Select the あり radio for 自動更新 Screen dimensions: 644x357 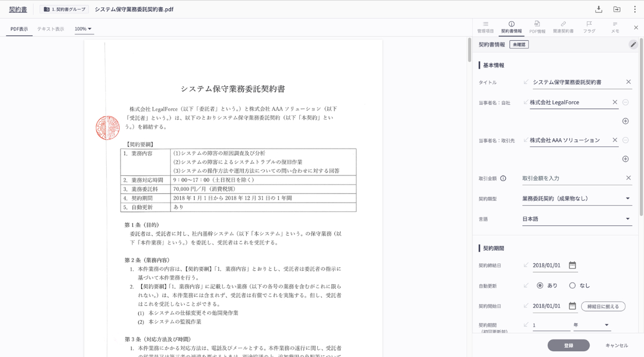(x=540, y=285)
